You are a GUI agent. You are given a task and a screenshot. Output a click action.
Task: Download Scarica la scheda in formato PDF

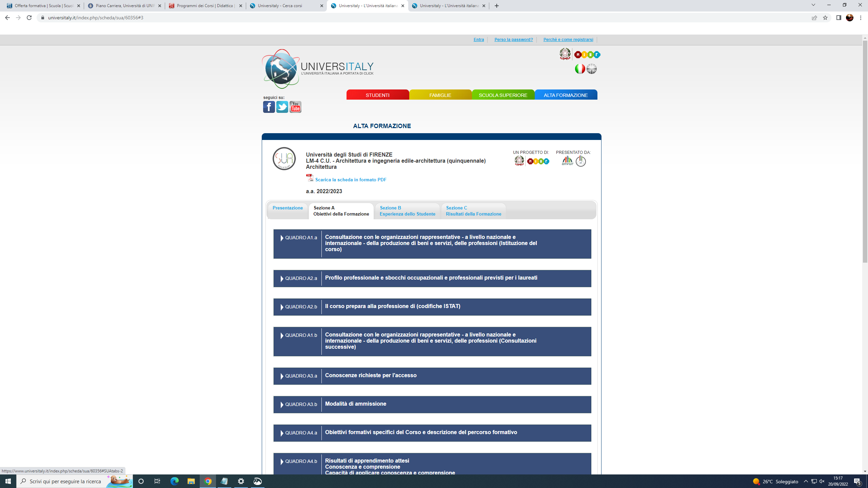[x=351, y=180]
